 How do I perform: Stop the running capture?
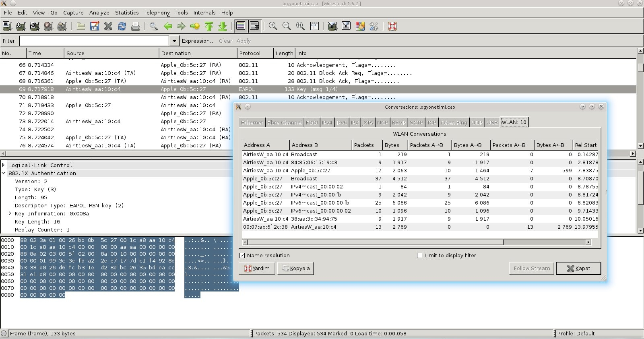click(48, 26)
